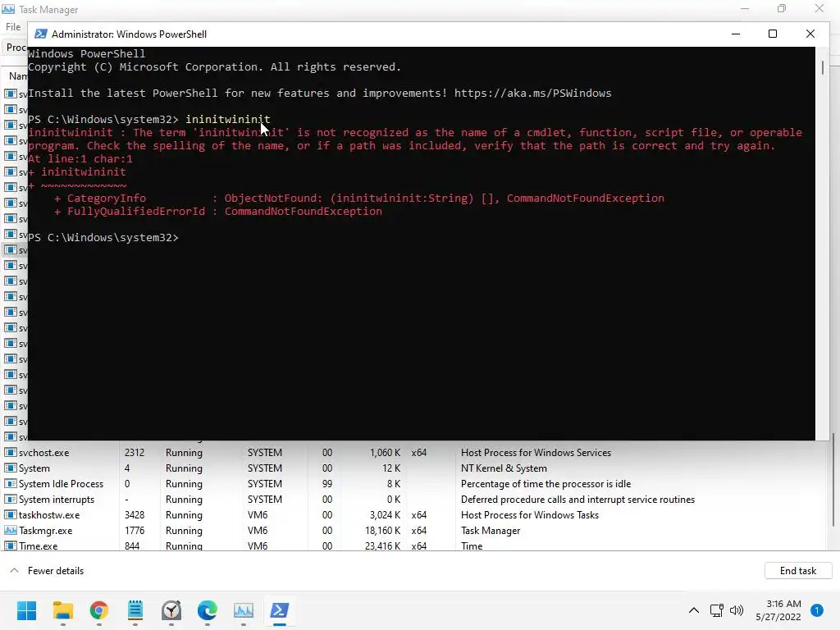This screenshot has width=840, height=630.
Task: Close the PowerShell window
Action: point(810,34)
